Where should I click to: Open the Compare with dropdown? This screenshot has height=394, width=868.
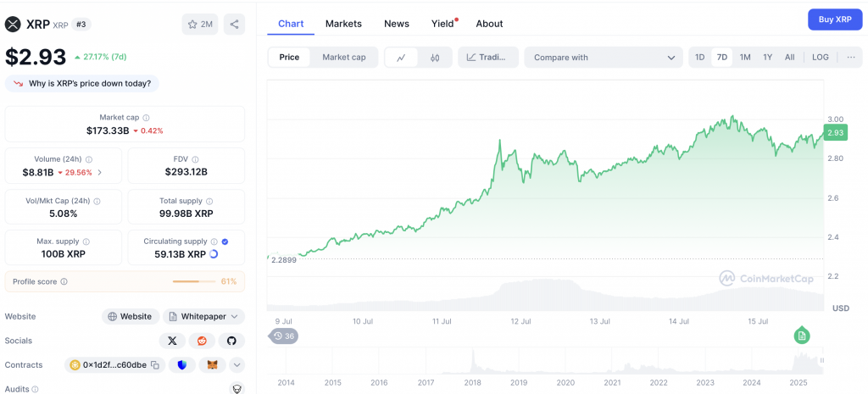tap(604, 58)
